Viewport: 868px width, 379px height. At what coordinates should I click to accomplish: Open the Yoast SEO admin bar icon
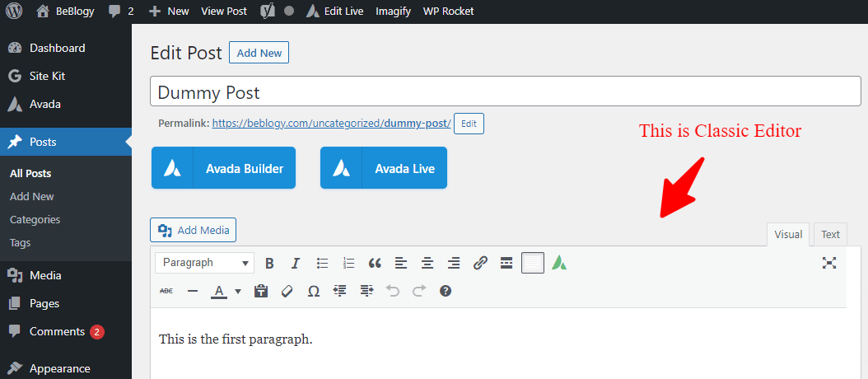point(268,11)
